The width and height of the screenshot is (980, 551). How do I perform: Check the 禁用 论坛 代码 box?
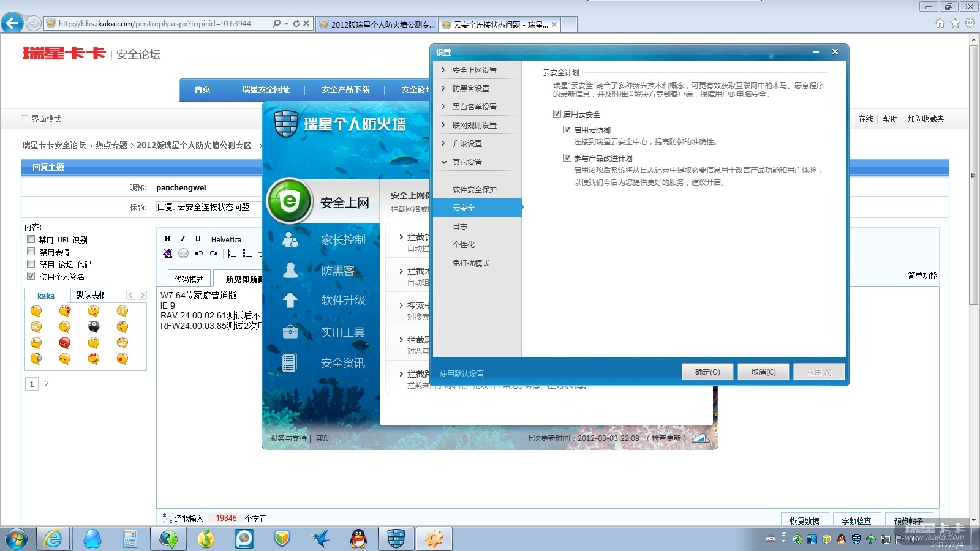(31, 264)
